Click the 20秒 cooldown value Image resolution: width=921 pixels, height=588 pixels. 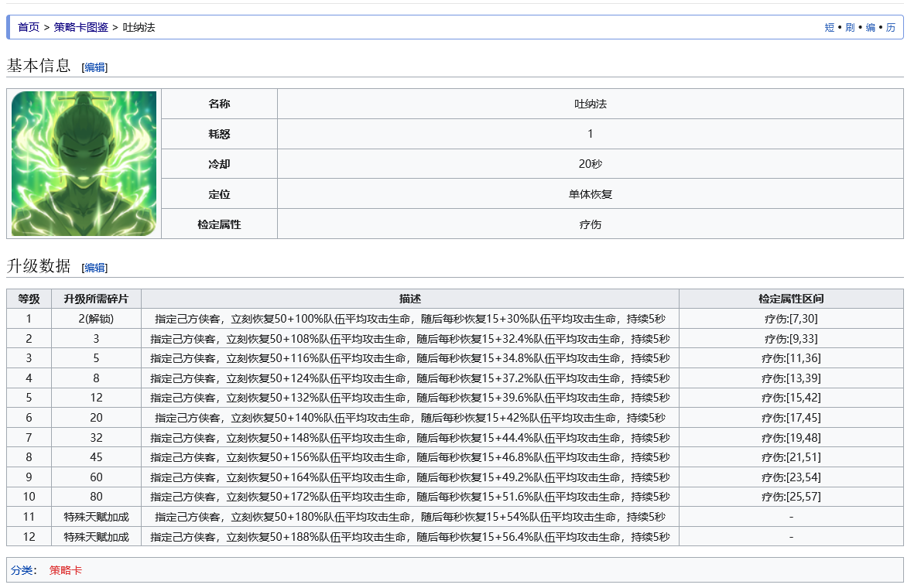(590, 164)
